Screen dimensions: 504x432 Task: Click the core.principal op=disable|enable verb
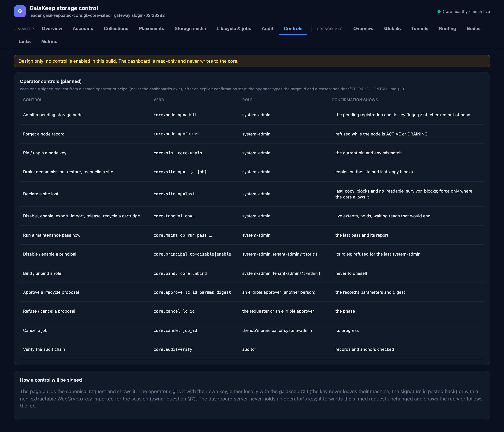tap(192, 254)
